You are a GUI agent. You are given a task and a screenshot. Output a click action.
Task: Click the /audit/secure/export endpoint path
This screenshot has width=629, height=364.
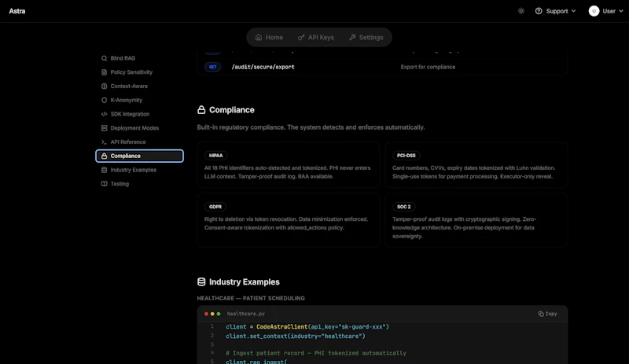[x=263, y=67]
